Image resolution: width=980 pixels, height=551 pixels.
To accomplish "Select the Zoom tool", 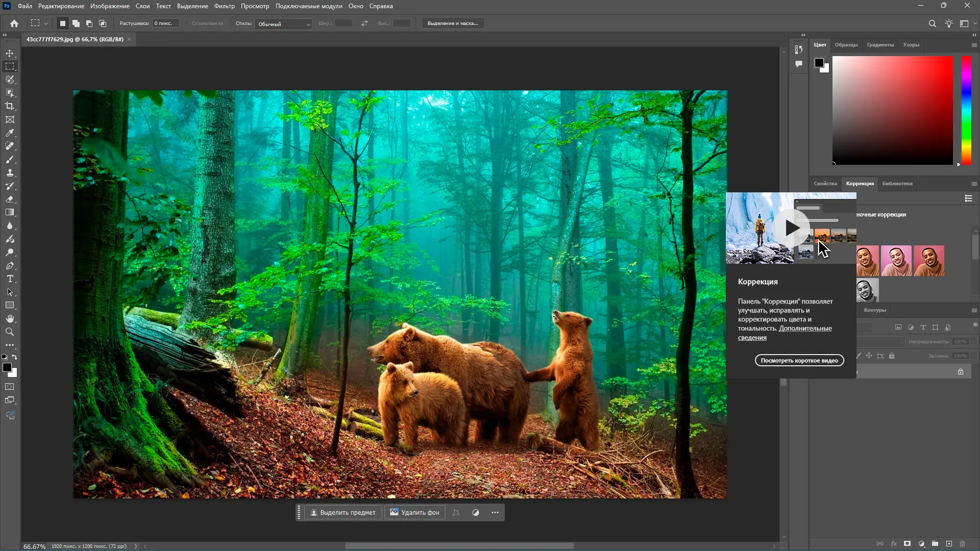I will (x=10, y=332).
